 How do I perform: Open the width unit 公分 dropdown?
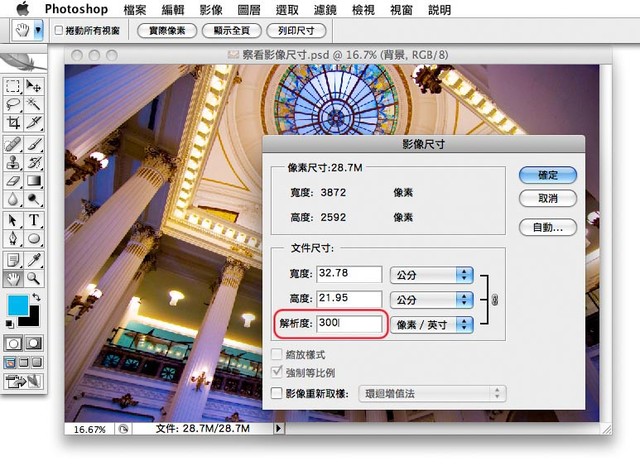(432, 275)
